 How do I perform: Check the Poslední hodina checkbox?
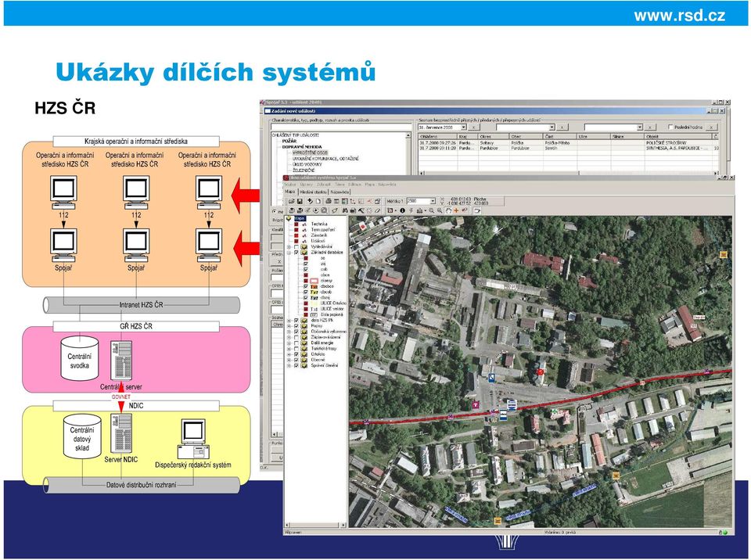670,127
